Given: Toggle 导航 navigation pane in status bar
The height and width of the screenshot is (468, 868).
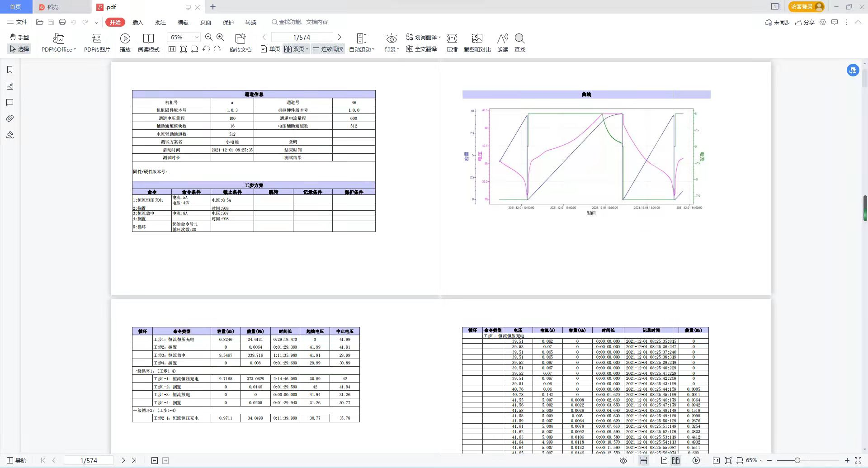Looking at the screenshot, I should (x=16, y=460).
